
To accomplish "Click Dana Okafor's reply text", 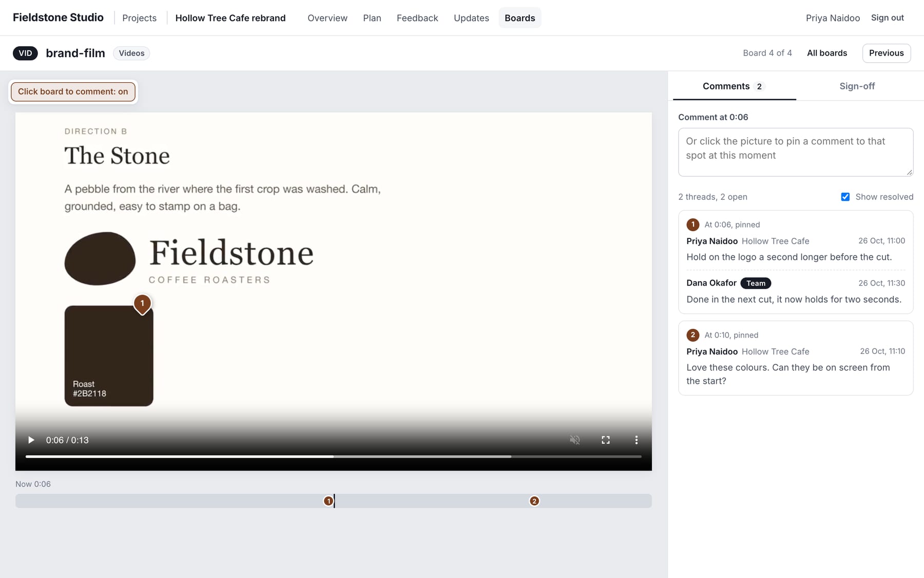I will 794,300.
